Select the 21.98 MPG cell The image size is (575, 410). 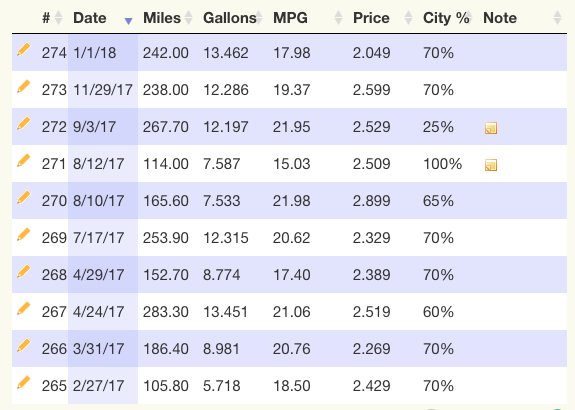[292, 201]
